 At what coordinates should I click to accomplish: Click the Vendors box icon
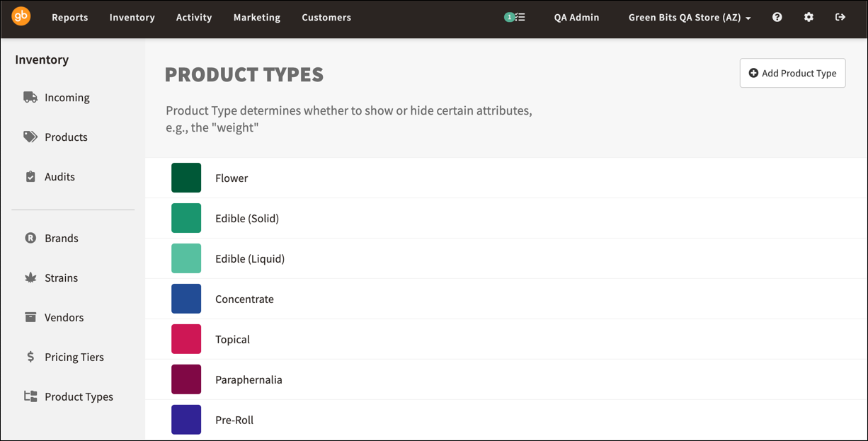coord(30,317)
